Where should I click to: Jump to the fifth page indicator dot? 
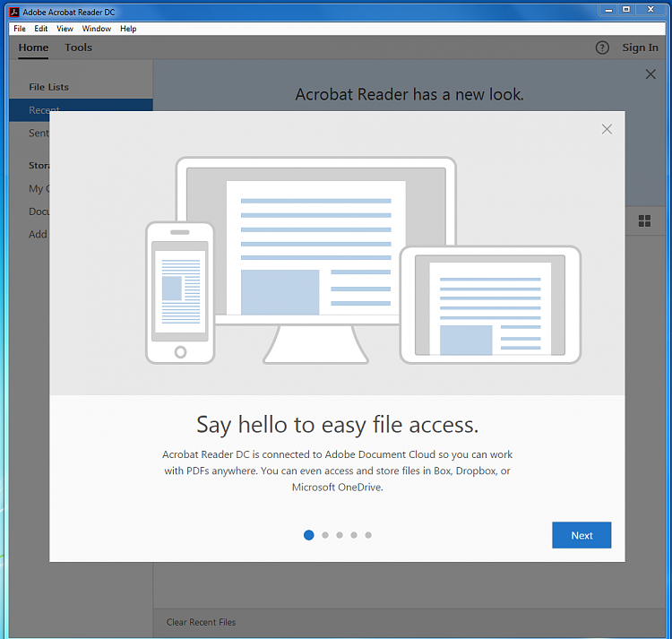[368, 535]
